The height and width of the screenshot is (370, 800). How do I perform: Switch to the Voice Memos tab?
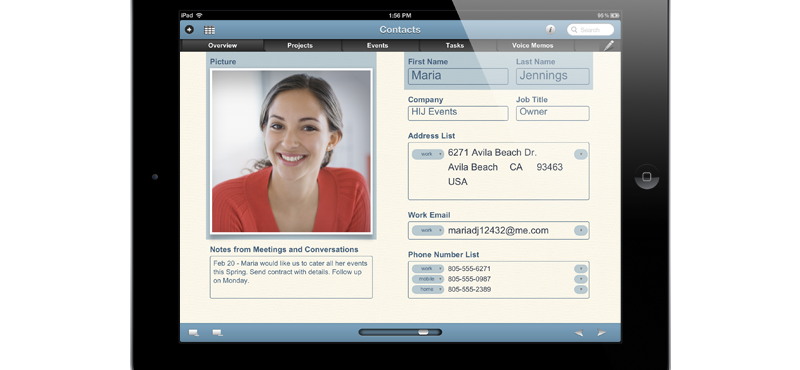click(533, 45)
